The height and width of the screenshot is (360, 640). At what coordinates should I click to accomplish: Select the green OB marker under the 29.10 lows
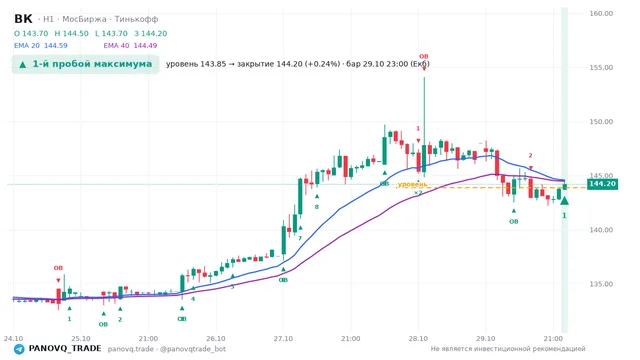pos(513,222)
